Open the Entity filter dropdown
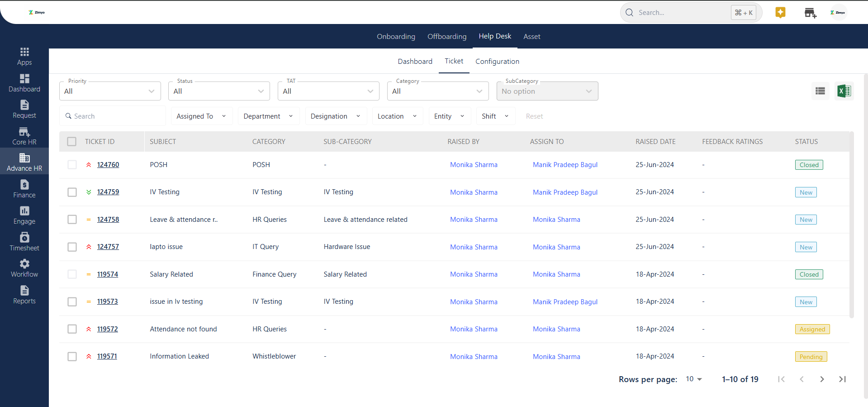The image size is (868, 407). pos(450,116)
